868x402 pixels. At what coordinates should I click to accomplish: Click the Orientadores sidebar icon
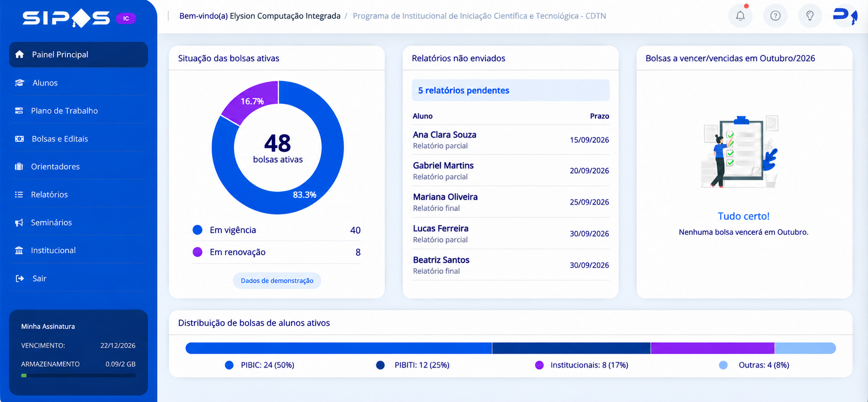[x=19, y=167]
